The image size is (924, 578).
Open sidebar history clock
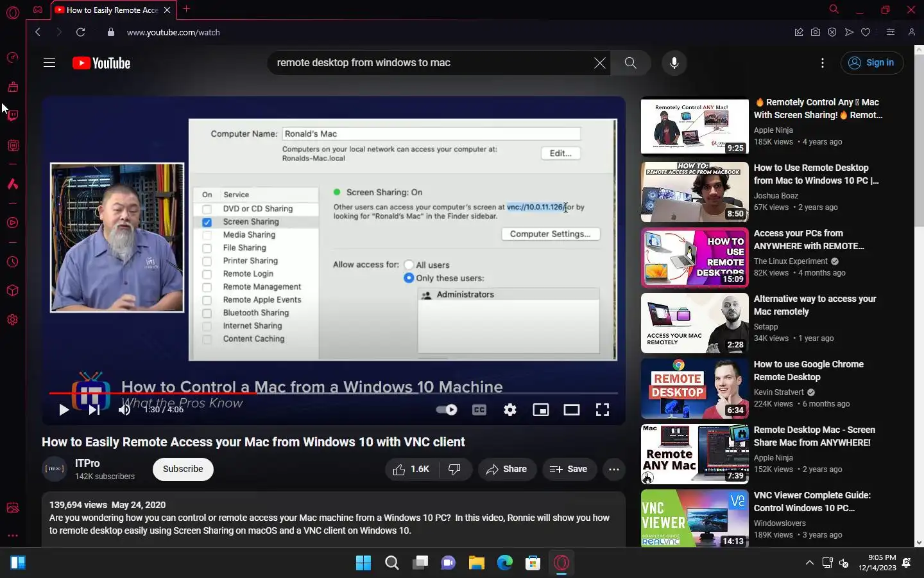[13, 262]
